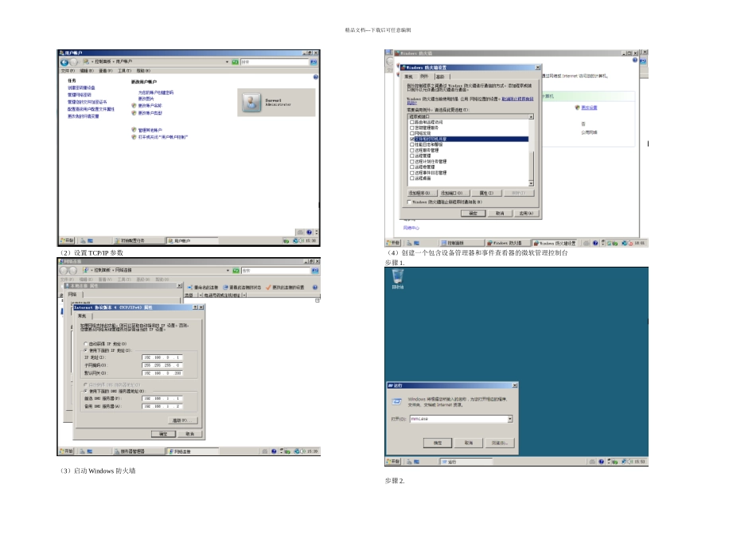This screenshot has width=756, height=535.
Task: Click scroll-up arrow of firewall exceptions list
Action: [532, 117]
